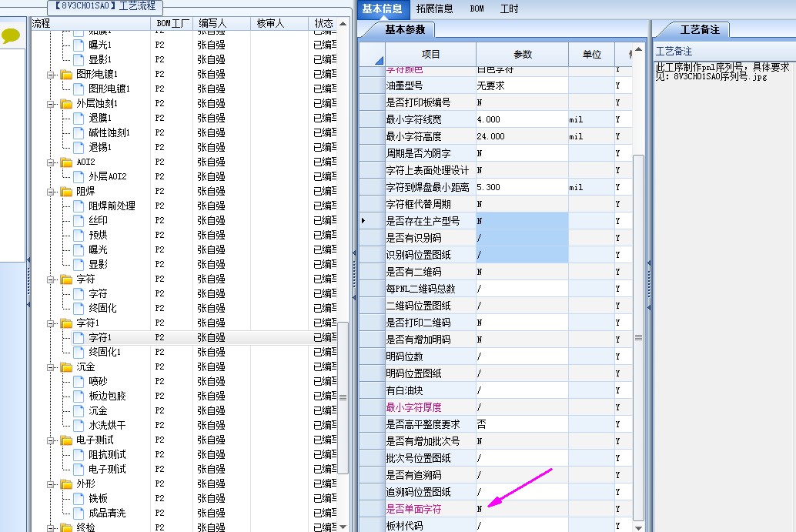The image size is (796, 532).
Task: Click the document icon of 曝光1
Action: 79,45
